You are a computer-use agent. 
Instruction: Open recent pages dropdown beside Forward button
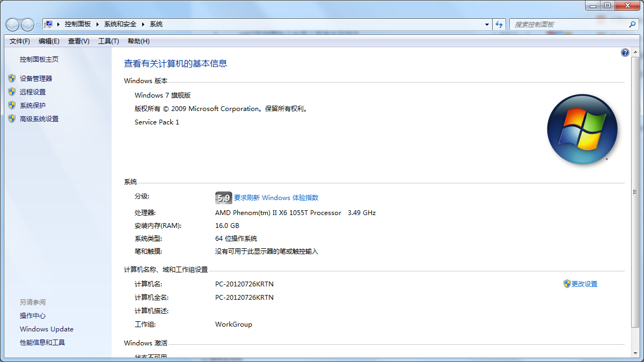[38, 25]
